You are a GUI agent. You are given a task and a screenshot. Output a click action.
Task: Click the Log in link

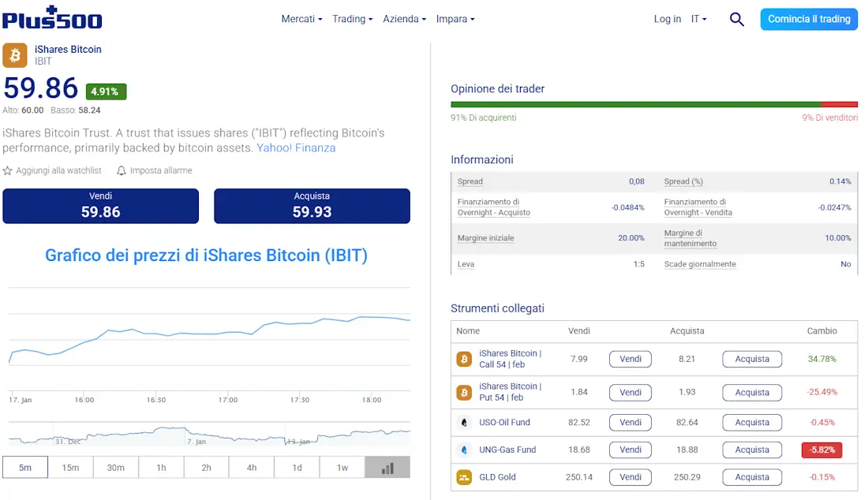(667, 19)
